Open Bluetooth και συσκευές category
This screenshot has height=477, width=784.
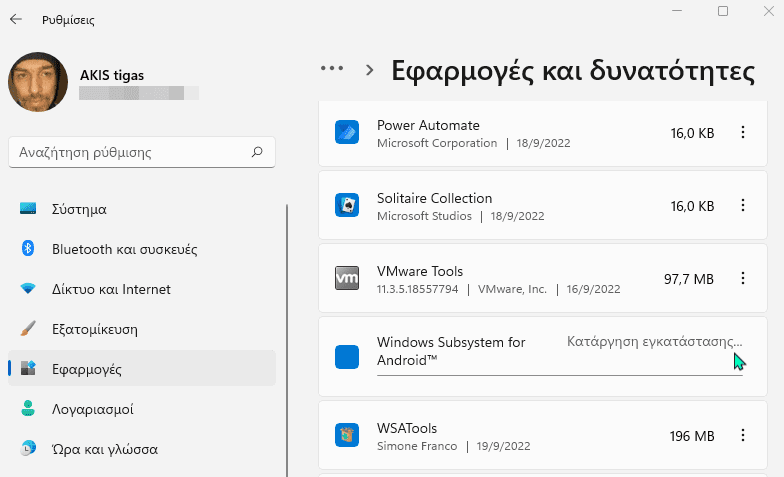[142, 249]
